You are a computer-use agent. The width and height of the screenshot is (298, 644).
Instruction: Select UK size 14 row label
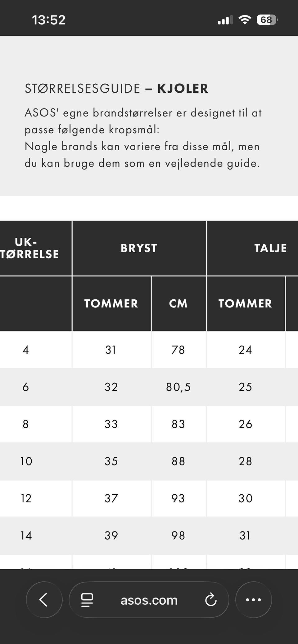tap(26, 536)
